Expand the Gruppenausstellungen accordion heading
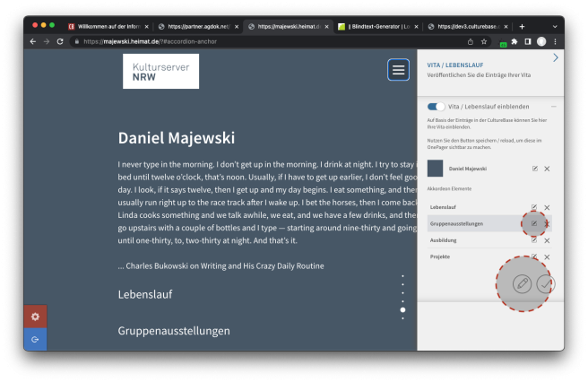 coord(174,331)
